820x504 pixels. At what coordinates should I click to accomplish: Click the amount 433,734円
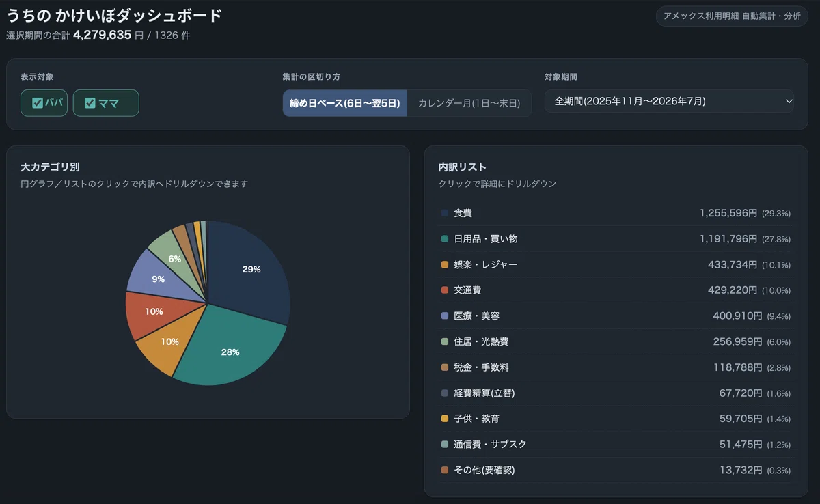[x=733, y=264]
